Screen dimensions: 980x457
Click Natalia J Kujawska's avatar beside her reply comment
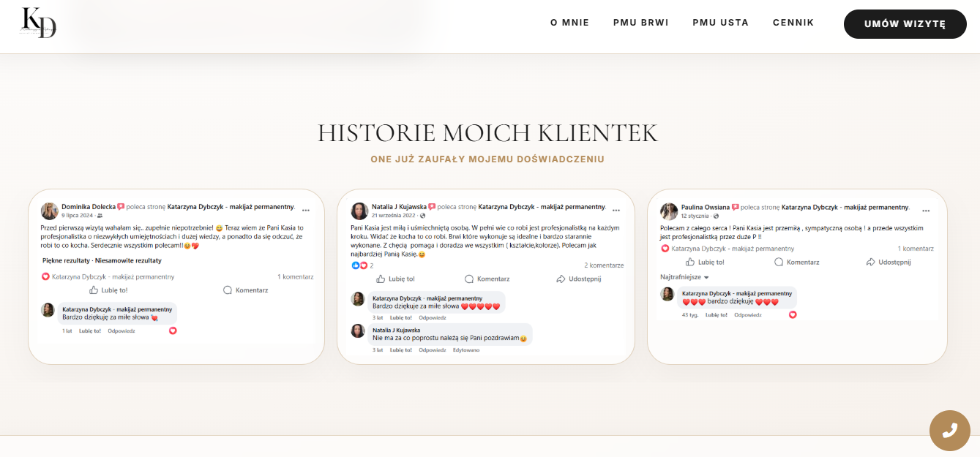(358, 331)
